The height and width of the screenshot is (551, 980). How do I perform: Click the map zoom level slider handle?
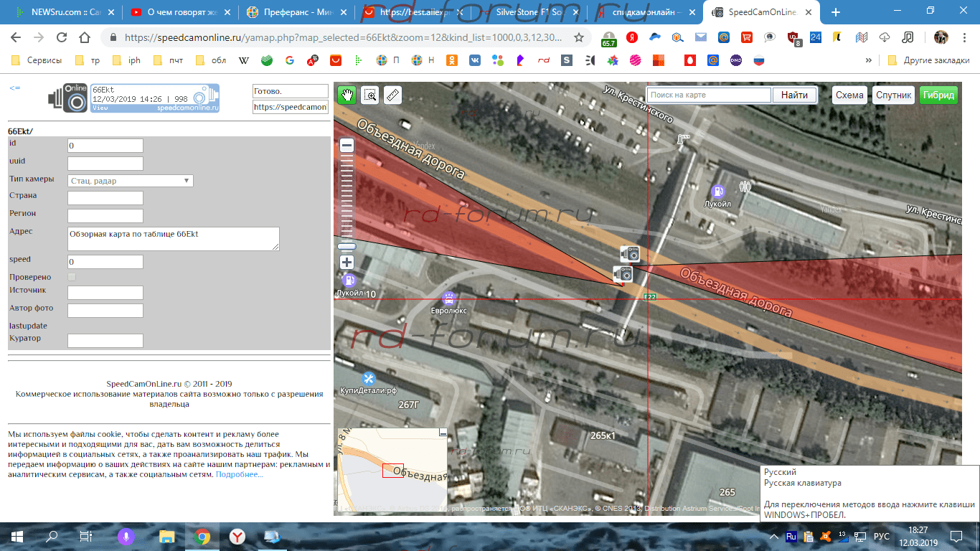347,246
